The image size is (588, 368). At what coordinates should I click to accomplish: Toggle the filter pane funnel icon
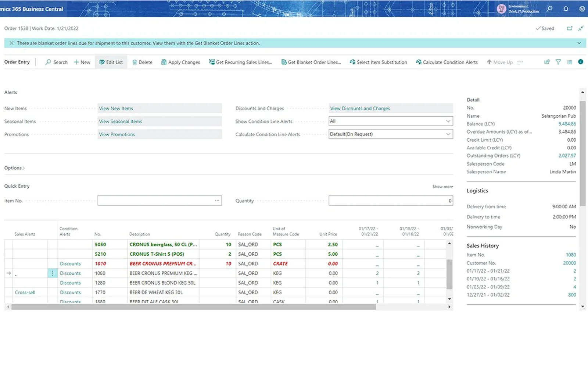click(x=558, y=62)
